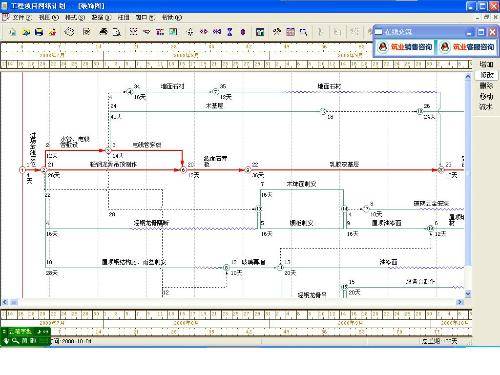Select the 移动 (move) mode

coord(486,96)
